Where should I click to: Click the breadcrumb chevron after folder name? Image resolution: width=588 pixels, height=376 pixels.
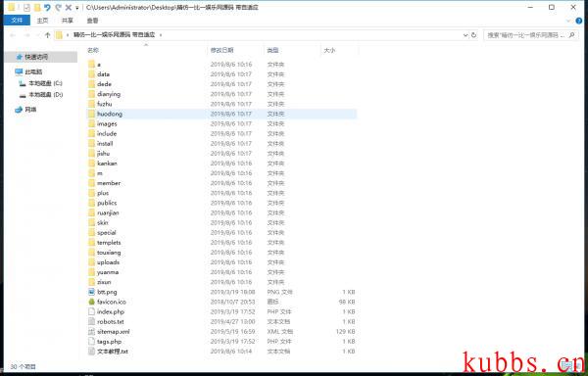161,35
